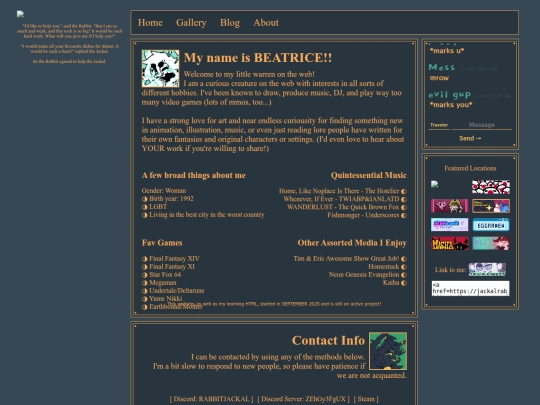Open the Steam contact link
The width and height of the screenshot is (540, 405).
(x=366, y=399)
